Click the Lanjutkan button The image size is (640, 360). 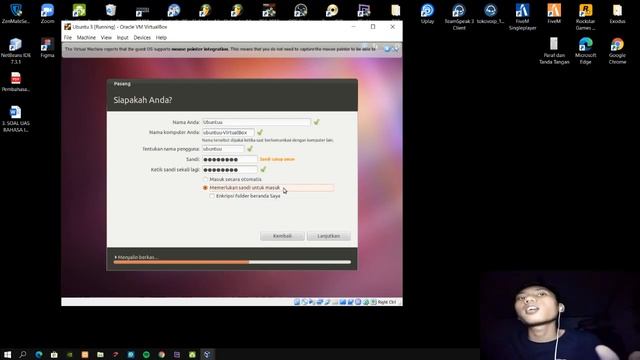pyautogui.click(x=329, y=236)
